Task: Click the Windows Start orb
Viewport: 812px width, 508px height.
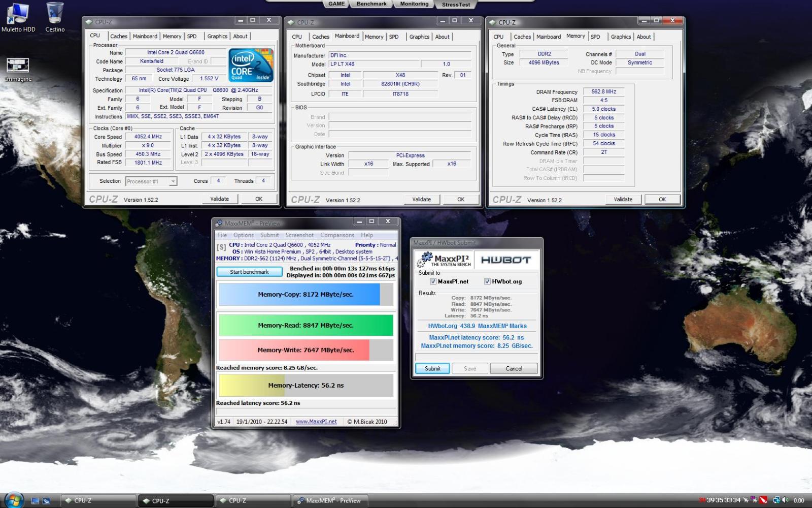Action: pos(14,500)
